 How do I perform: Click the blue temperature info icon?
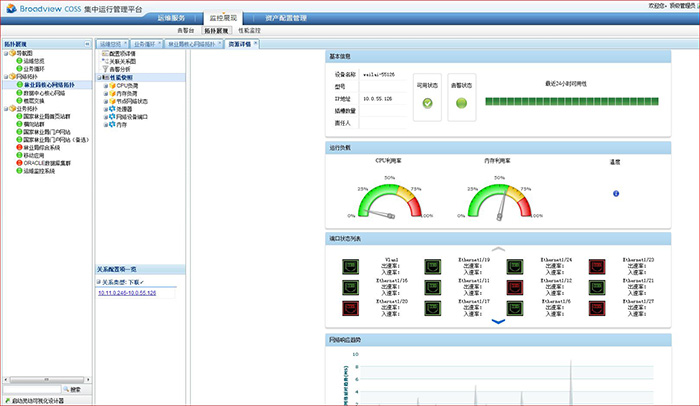point(615,193)
